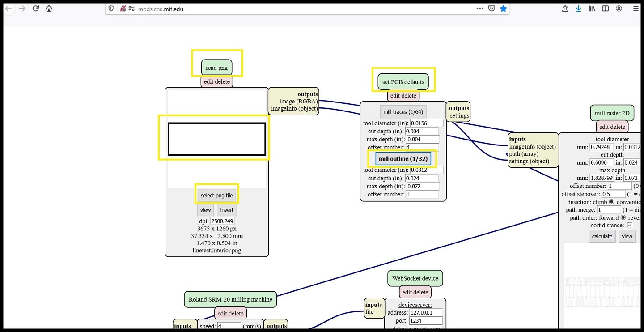Click the select png file button
This screenshot has width=644, height=332.
coord(217,196)
